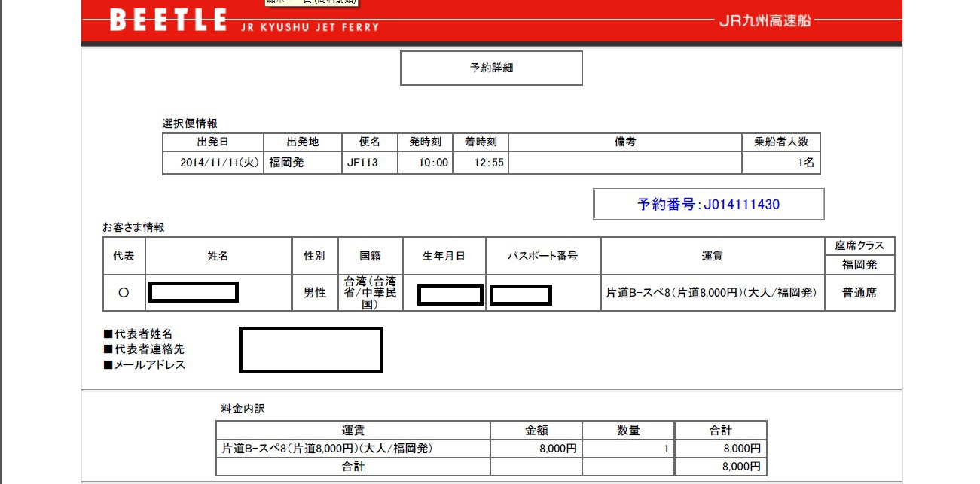Click the 備考 column header
The height and width of the screenshot is (484, 980).
point(625,142)
